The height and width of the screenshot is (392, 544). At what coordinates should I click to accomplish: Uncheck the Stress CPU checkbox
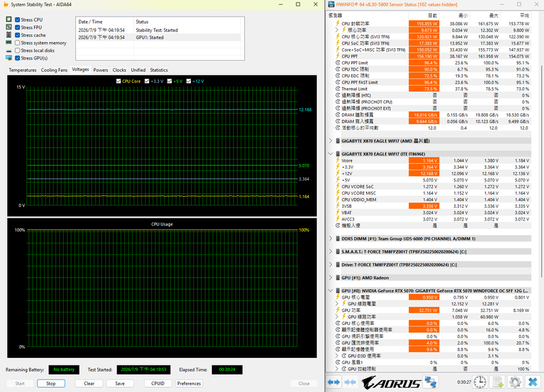pyautogui.click(x=17, y=20)
